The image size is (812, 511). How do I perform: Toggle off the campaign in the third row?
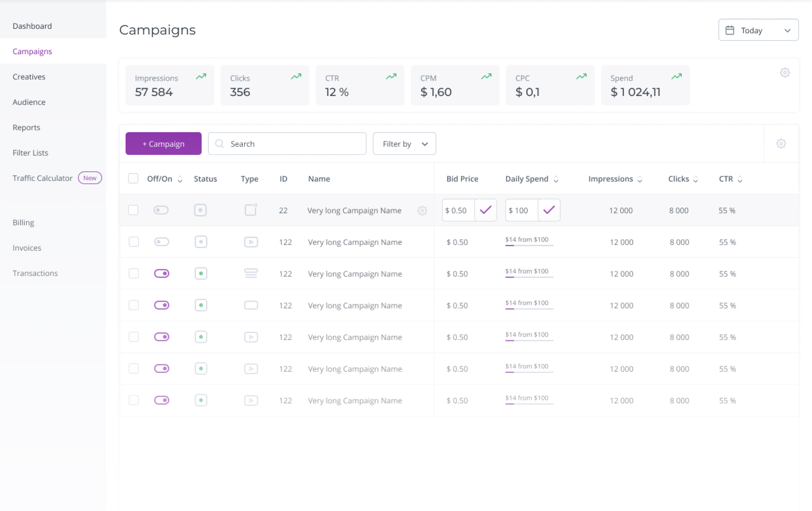tap(161, 274)
